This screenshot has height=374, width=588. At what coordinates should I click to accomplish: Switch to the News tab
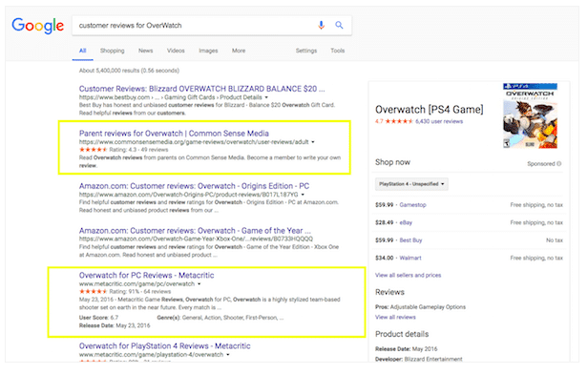click(145, 51)
